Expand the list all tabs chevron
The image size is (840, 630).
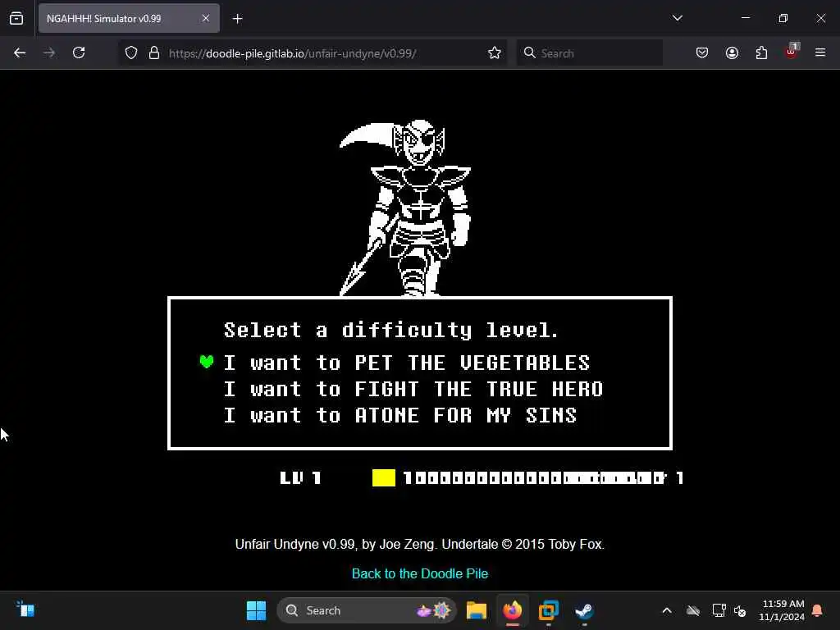677,18
